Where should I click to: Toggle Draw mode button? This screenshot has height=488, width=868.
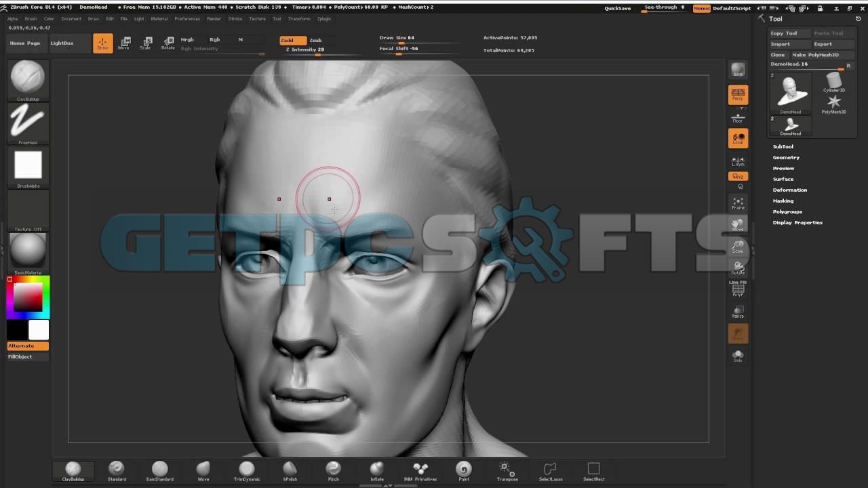pos(102,43)
